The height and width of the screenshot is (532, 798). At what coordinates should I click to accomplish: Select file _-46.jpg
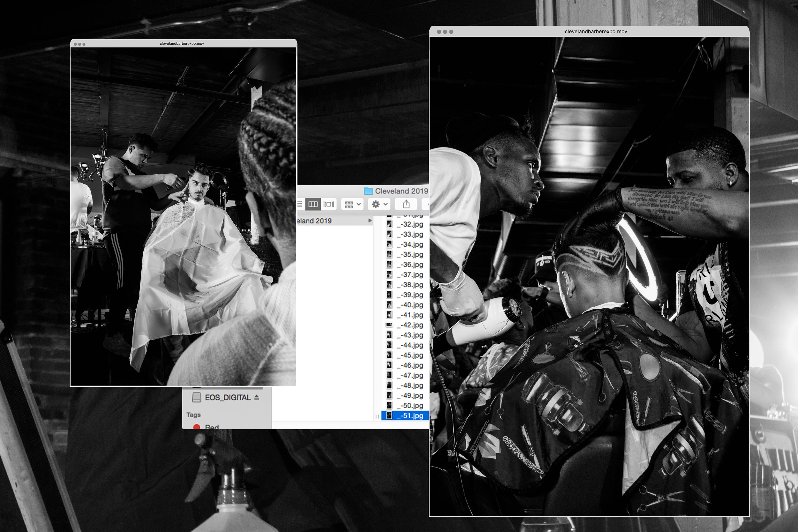point(405,365)
